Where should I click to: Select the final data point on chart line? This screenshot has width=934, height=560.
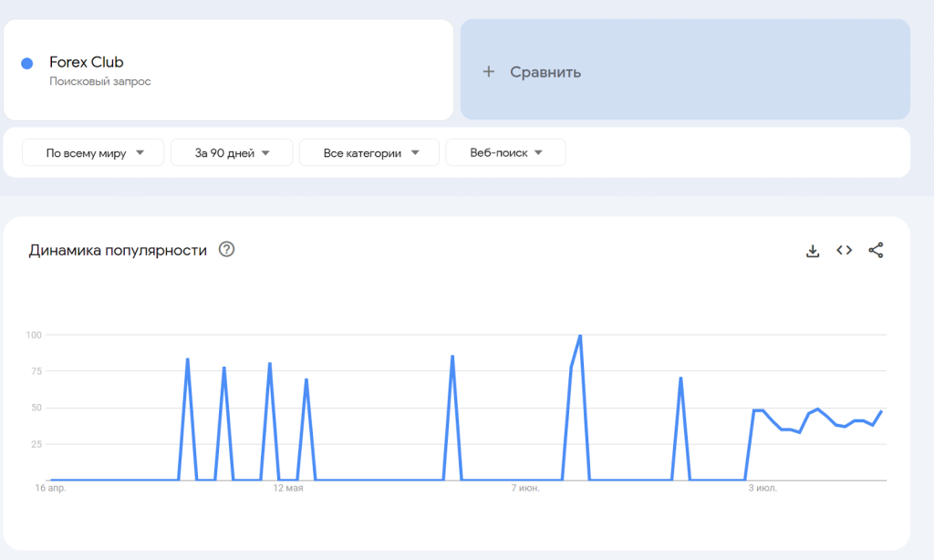click(881, 411)
